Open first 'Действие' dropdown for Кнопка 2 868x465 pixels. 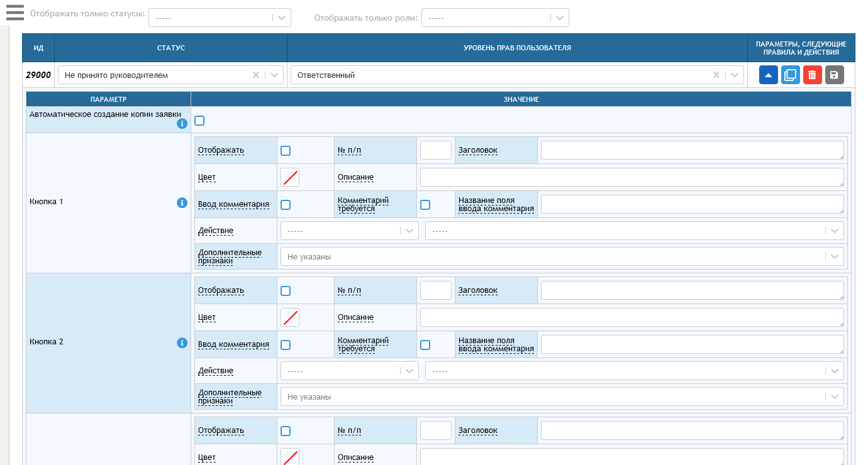pyautogui.click(x=350, y=371)
